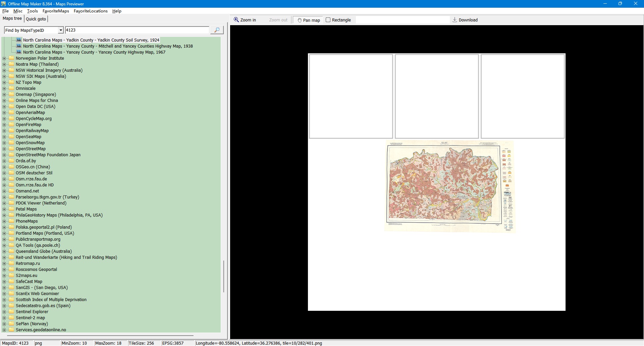Open the Find by MapsTypeID dropdown
Image resolution: width=644 pixels, height=346 pixels.
pyautogui.click(x=61, y=31)
